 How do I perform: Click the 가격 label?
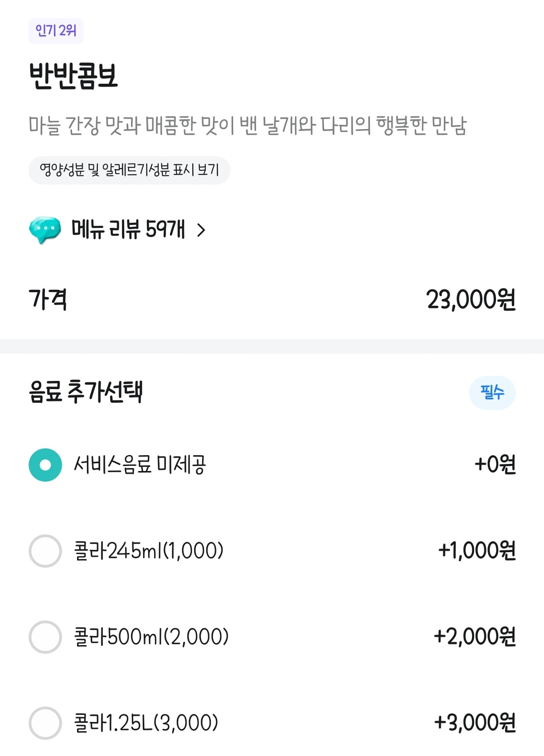(48, 300)
